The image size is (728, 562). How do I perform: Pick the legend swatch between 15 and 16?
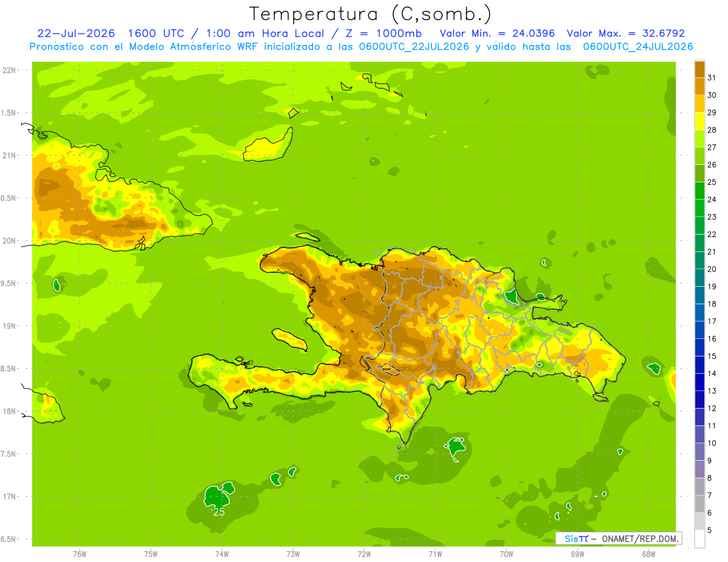699,347
